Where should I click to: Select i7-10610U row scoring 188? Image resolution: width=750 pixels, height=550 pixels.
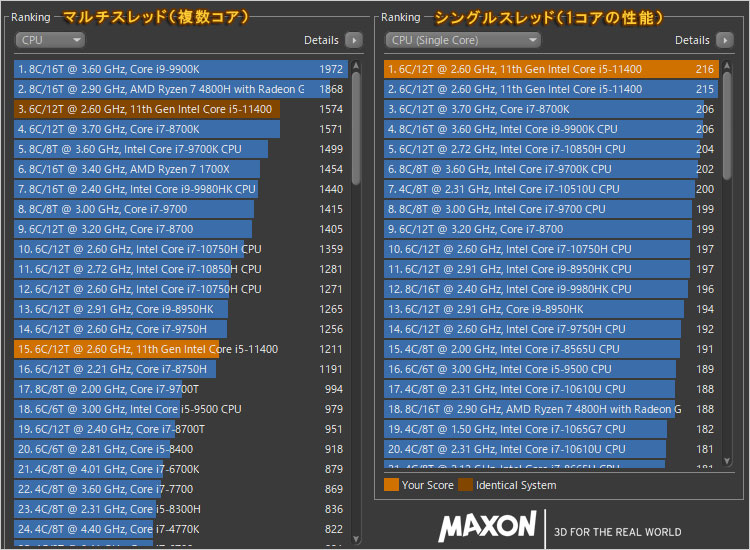point(551,389)
